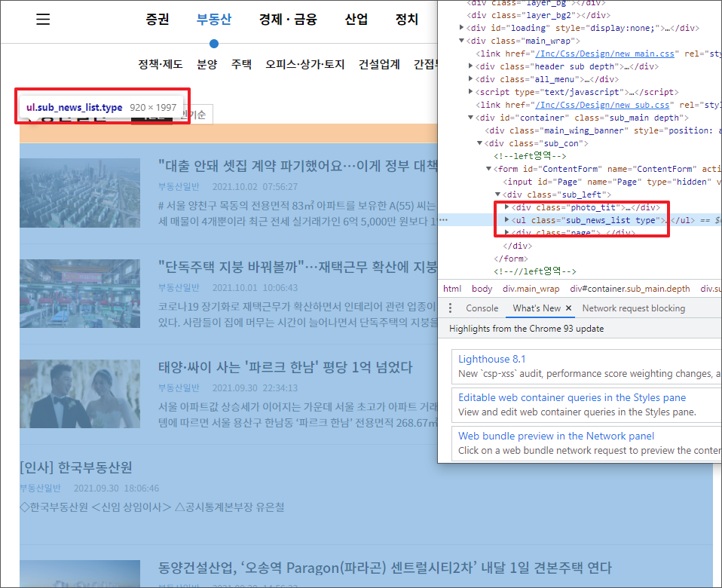
Task: Open the 증권 section
Action: tap(158, 19)
